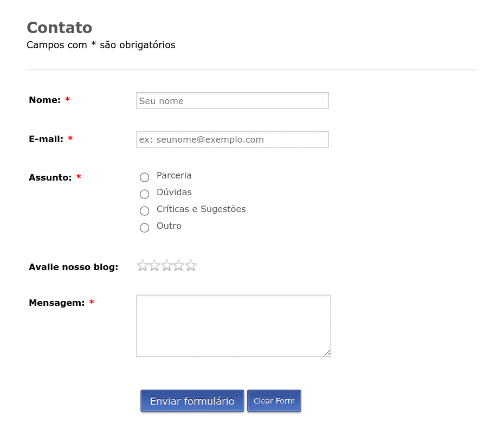Click the E-mail: field label
The width and height of the screenshot is (504, 429).
46,139
